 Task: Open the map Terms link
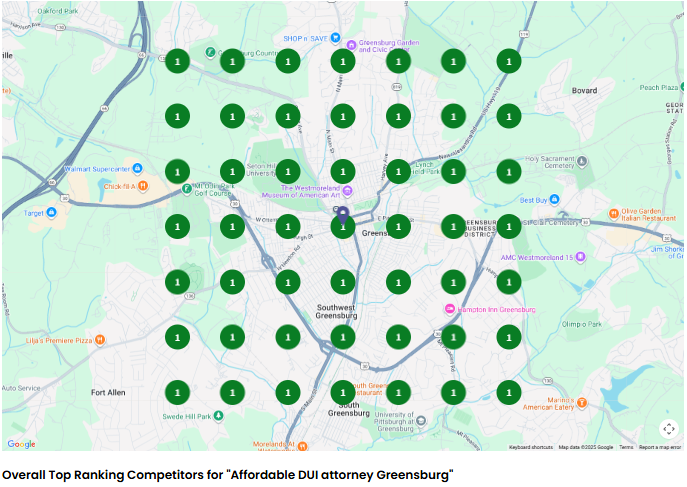(x=626, y=447)
